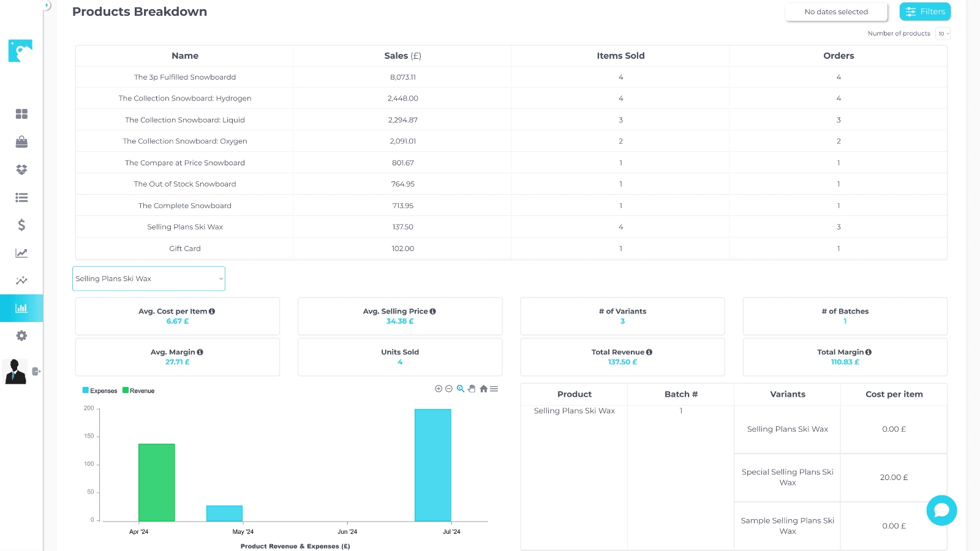Open the live chat bubble

click(x=941, y=510)
